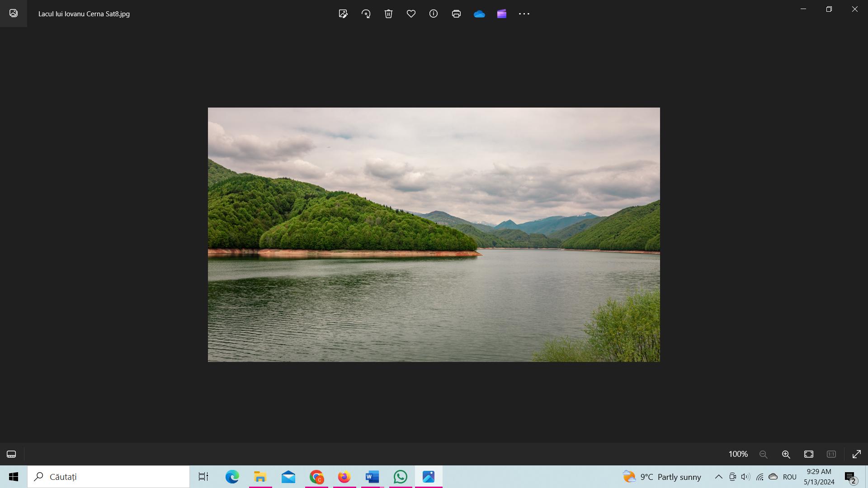Show file info panel
The width and height of the screenshot is (868, 488).
pyautogui.click(x=434, y=14)
